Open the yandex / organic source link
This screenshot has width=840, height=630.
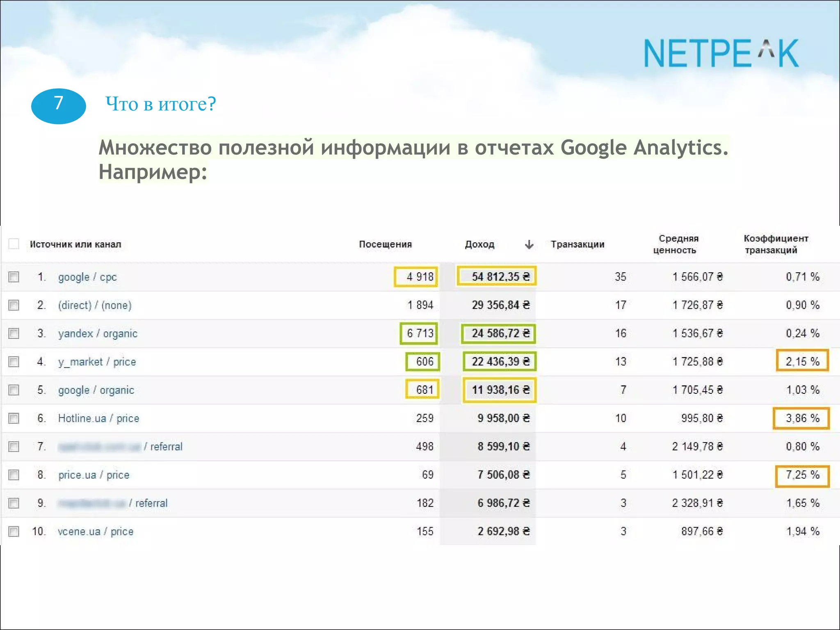(98, 334)
